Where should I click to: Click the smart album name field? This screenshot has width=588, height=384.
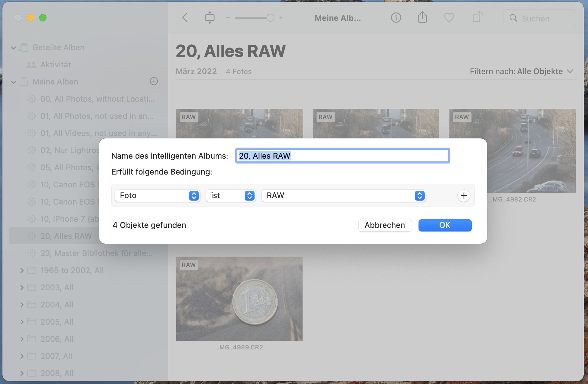tap(342, 156)
